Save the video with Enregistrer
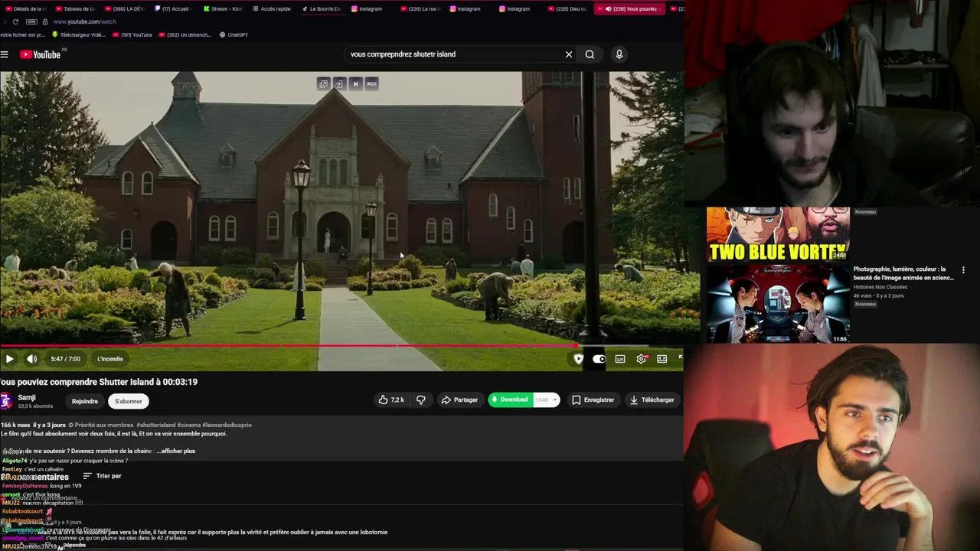The height and width of the screenshot is (551, 980). 593,399
